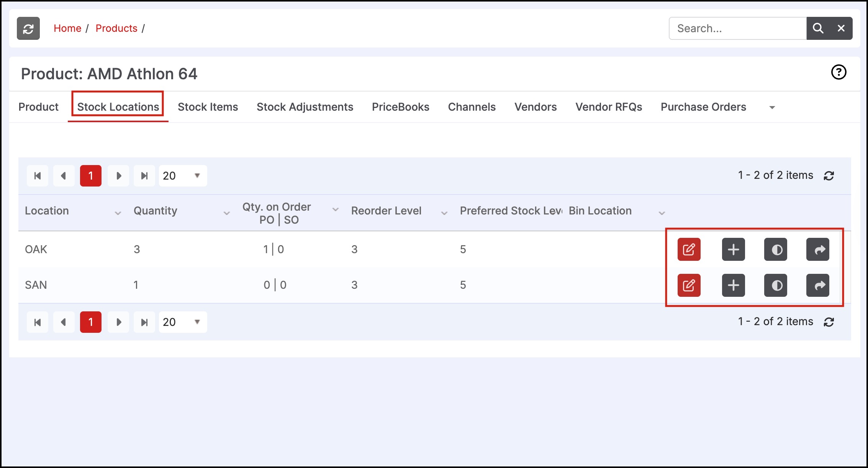Sort by the Quantity column header
This screenshot has height=468, width=868.
156,211
